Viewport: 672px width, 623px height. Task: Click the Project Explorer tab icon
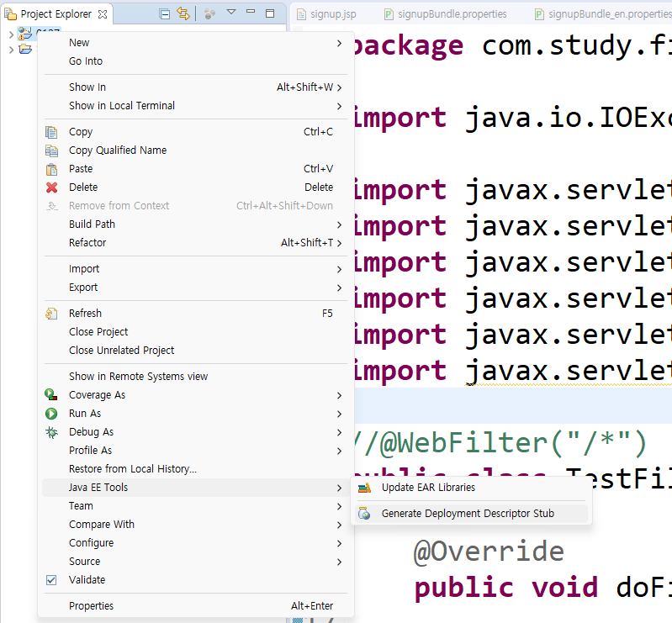(10, 14)
